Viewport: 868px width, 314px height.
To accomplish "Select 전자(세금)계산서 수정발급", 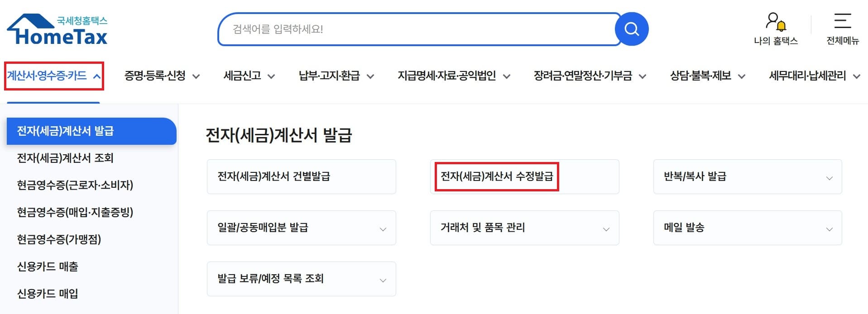I will [497, 177].
